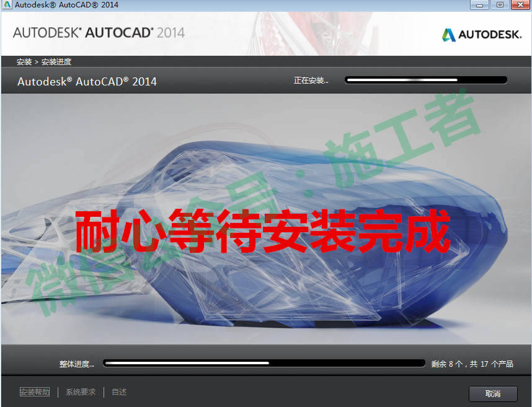Open the 安装帮助 installation help link

pyautogui.click(x=35, y=392)
